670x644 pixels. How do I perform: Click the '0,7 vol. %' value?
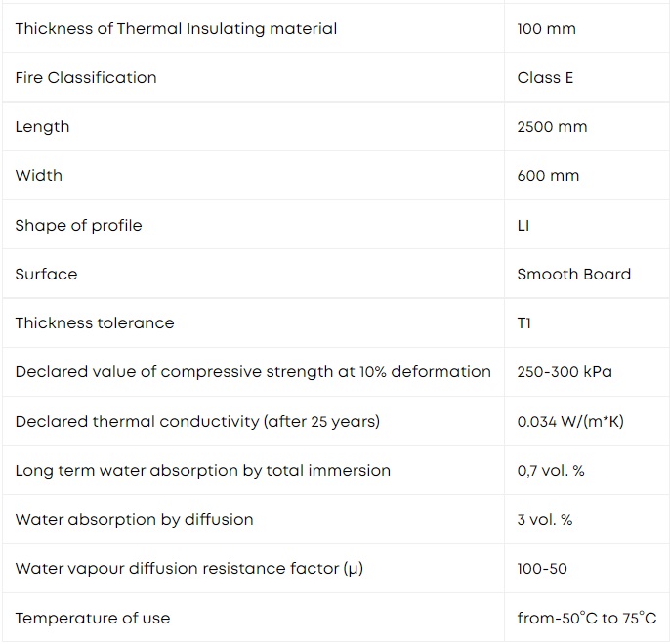point(551,471)
